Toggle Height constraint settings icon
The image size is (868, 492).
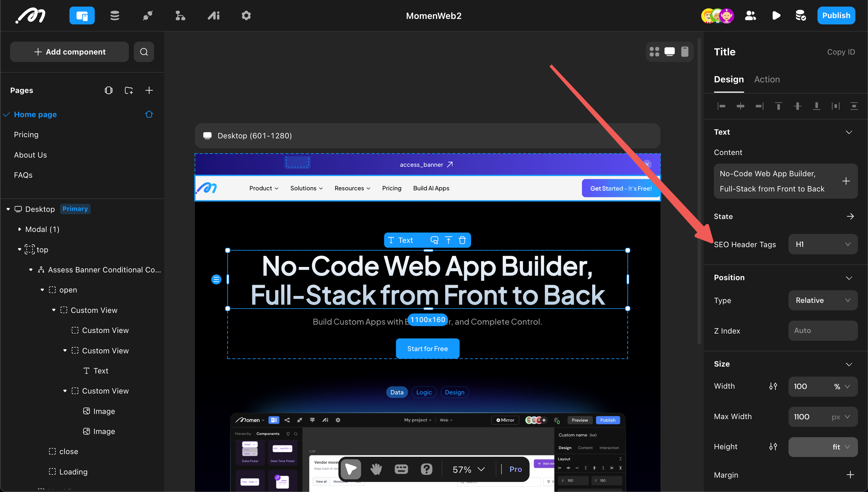773,447
